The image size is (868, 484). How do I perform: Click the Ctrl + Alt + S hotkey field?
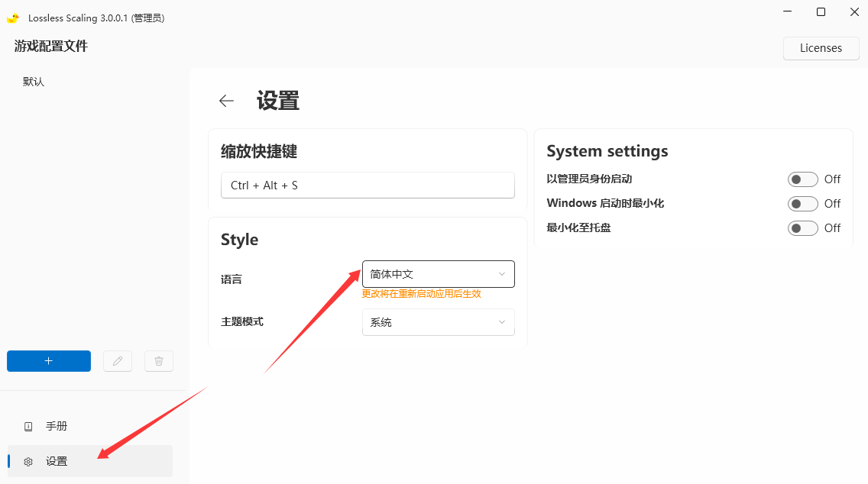pyautogui.click(x=368, y=186)
